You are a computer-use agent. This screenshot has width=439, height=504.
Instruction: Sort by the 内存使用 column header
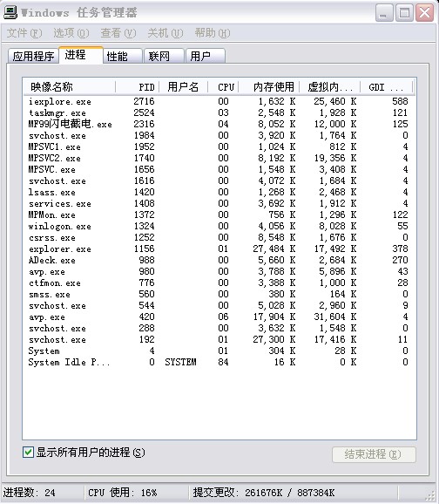(269, 87)
